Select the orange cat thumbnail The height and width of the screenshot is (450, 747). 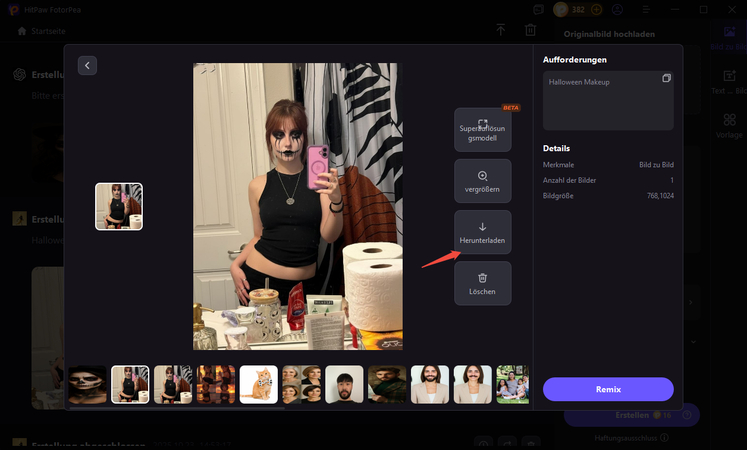coord(259,384)
